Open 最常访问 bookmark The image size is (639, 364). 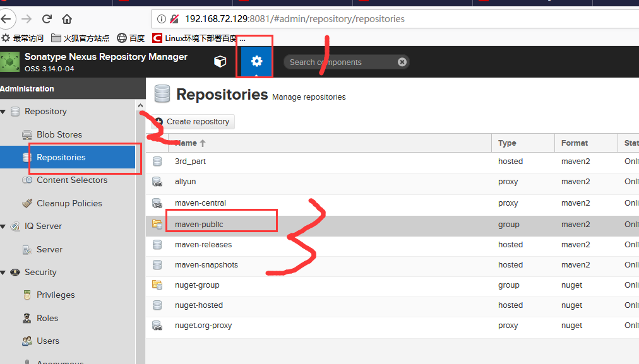22,38
